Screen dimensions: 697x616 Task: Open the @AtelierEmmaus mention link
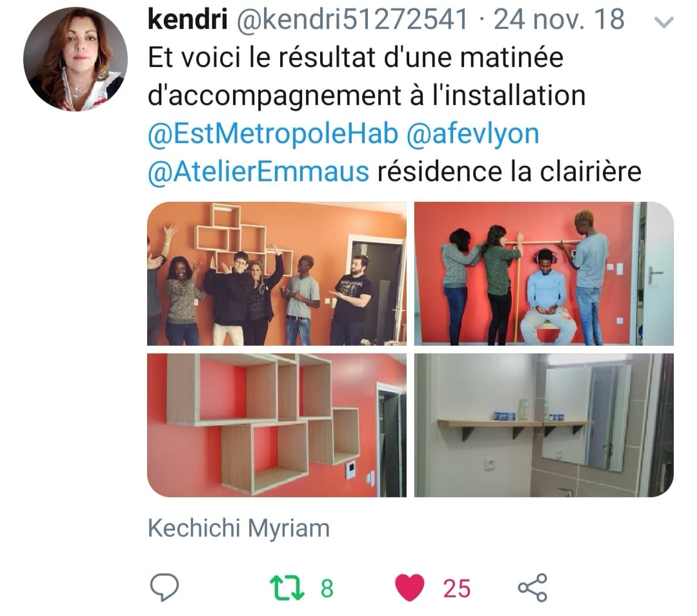point(258,172)
